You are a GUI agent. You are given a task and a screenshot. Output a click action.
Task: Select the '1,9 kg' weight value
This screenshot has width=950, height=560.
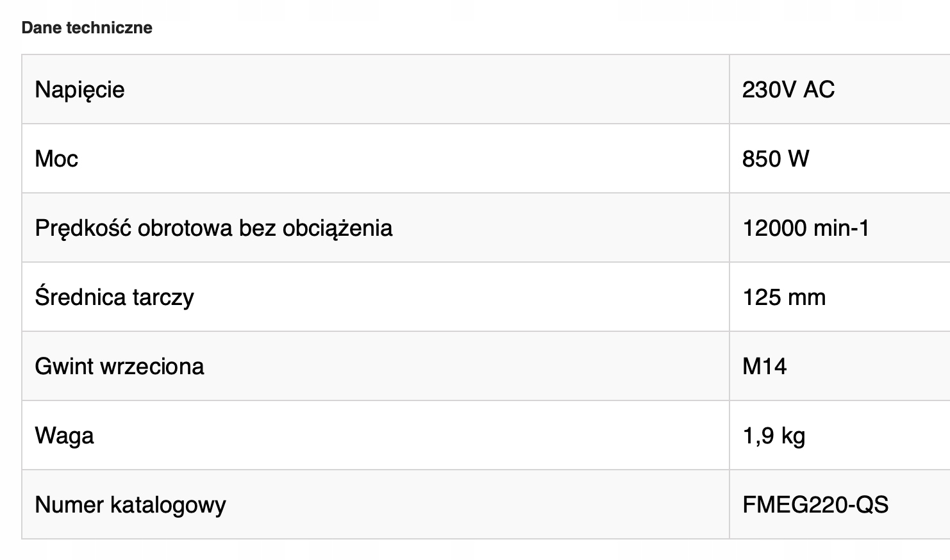[773, 435]
